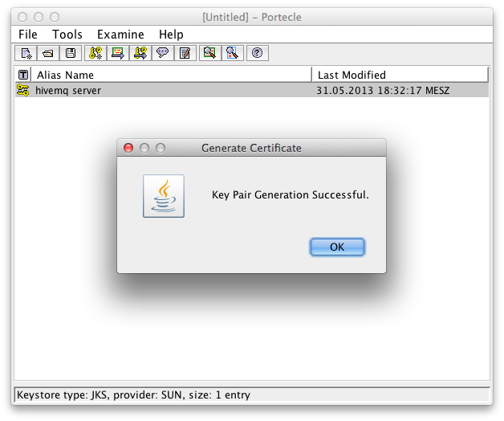The height and width of the screenshot is (421, 504).
Task: Select the hivemq server entry
Action: [x=252, y=91]
